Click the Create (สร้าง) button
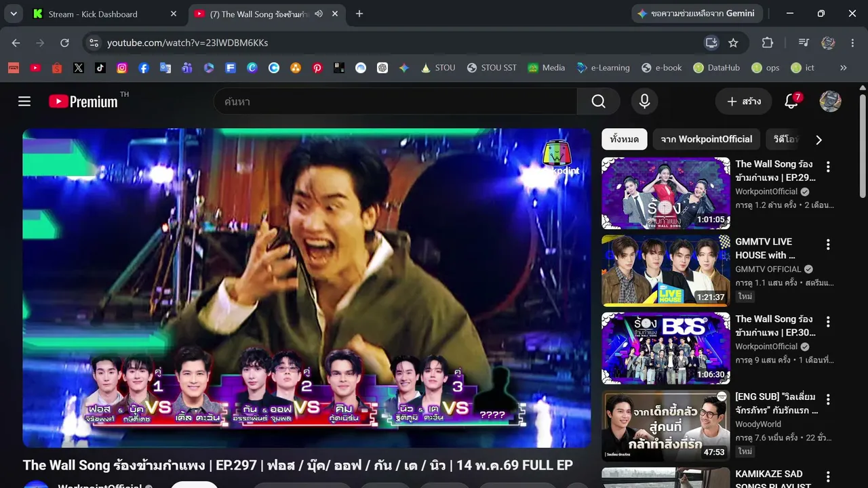 [743, 102]
